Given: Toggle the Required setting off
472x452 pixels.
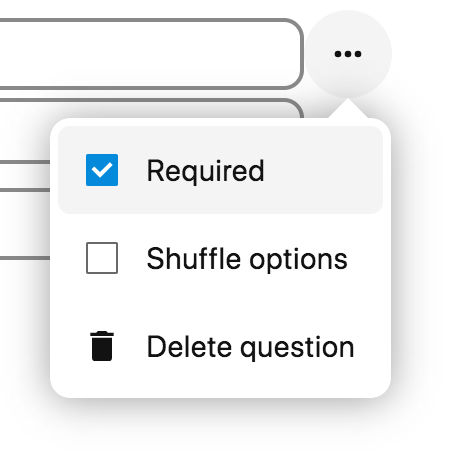Looking at the screenshot, I should click(102, 170).
